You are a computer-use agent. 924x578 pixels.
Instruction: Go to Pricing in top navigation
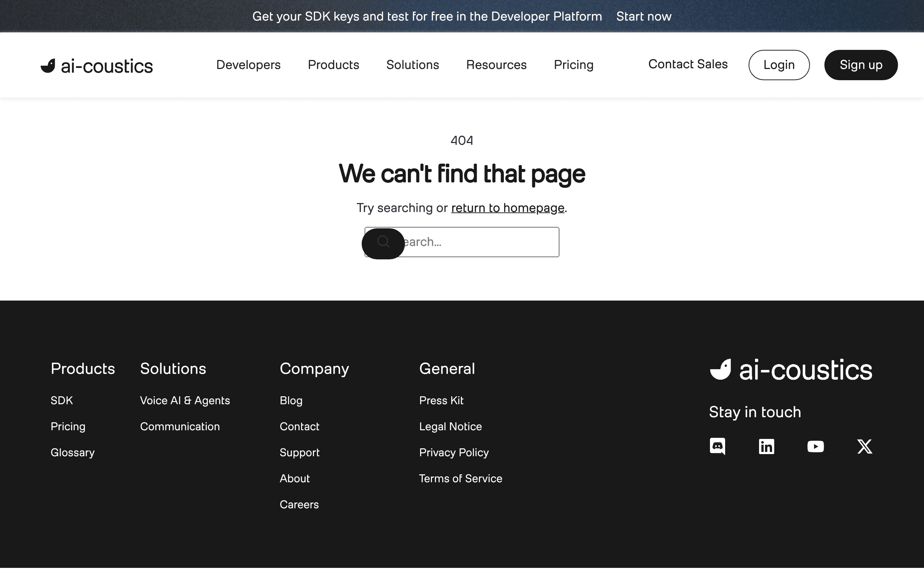pyautogui.click(x=574, y=65)
